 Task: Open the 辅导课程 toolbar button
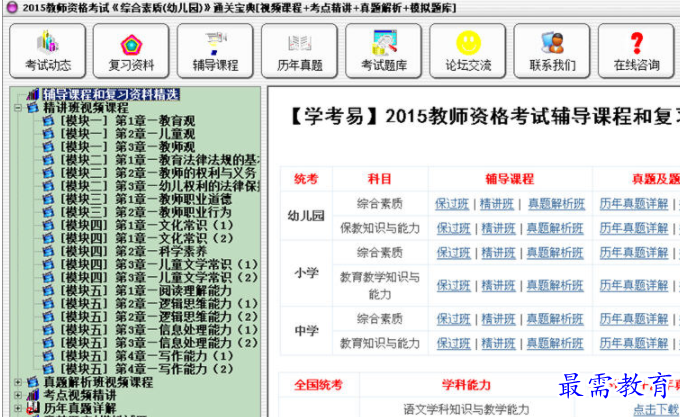(x=216, y=51)
